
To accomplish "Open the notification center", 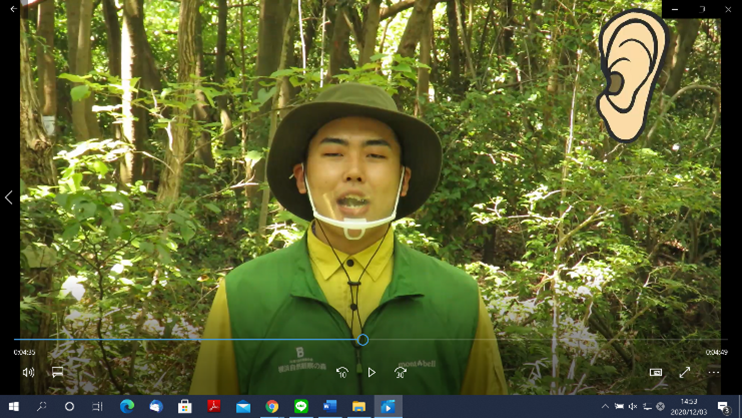I will 723,407.
